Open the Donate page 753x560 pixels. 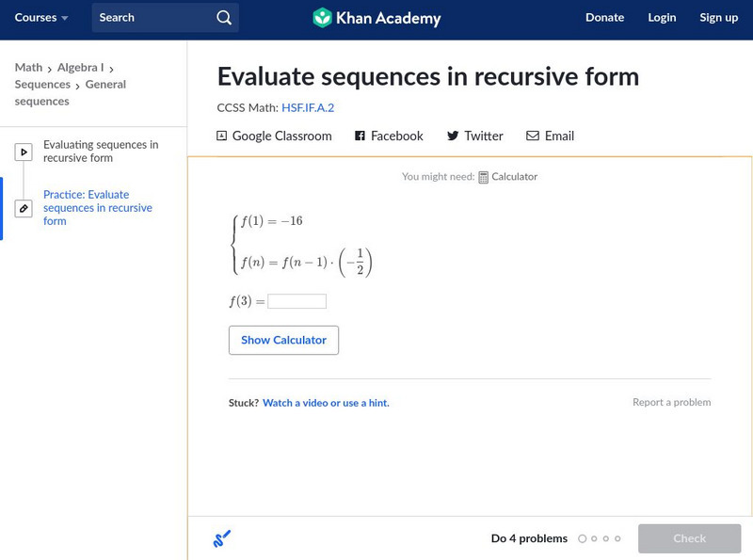coord(604,18)
